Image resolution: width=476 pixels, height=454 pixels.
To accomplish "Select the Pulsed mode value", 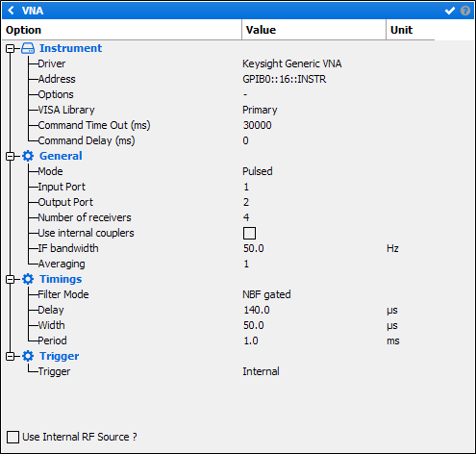I will (x=258, y=171).
